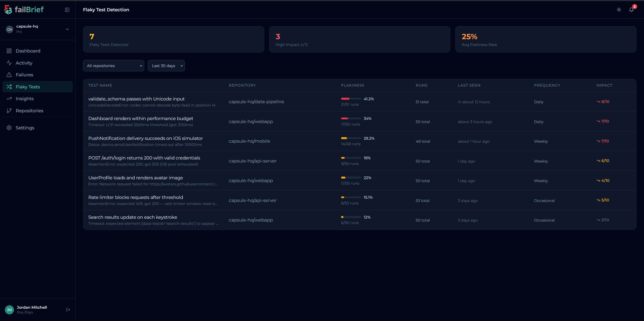Click 'in about 12 hours' last seen value
The image size is (644, 321).
tap(474, 102)
